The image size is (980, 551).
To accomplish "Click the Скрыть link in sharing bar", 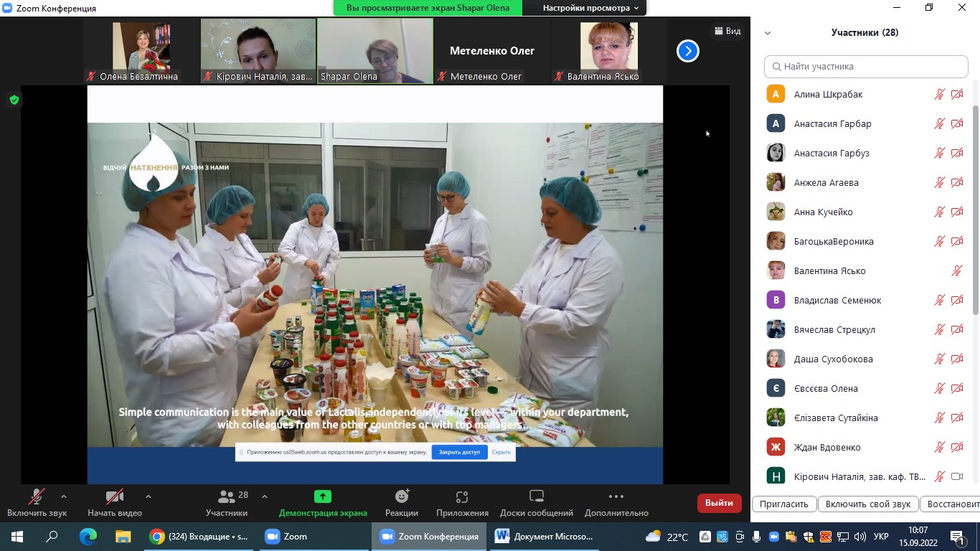I will (501, 452).
